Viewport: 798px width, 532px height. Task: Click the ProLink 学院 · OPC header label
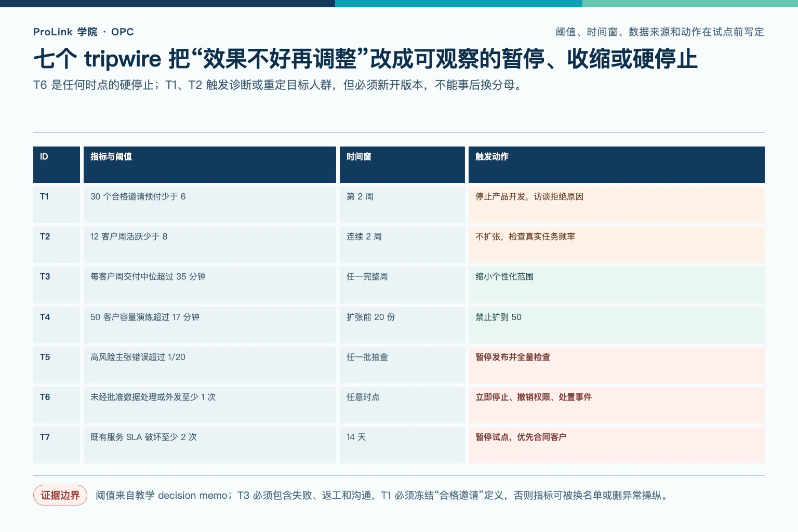tap(84, 32)
